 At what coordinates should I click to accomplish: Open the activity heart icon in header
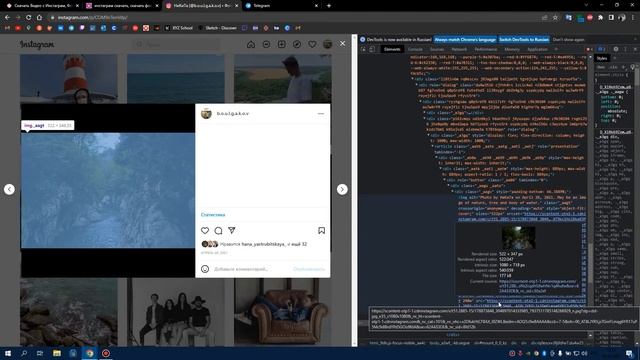click(x=312, y=44)
